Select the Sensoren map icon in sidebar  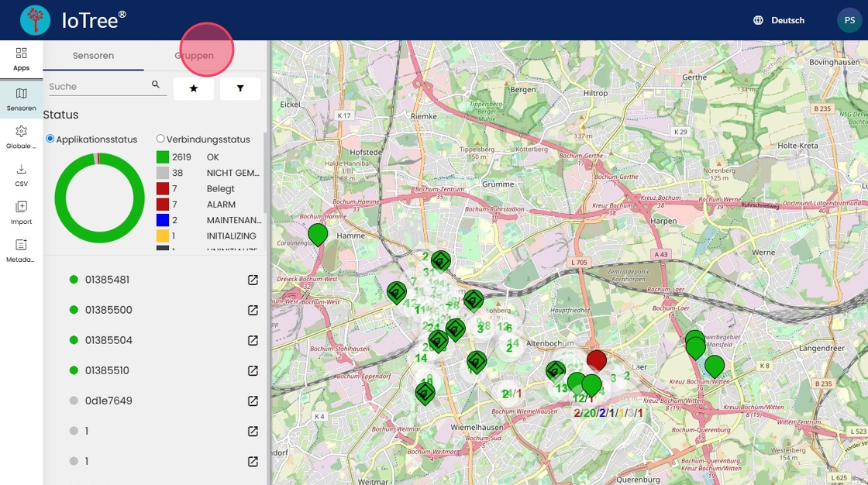(21, 99)
